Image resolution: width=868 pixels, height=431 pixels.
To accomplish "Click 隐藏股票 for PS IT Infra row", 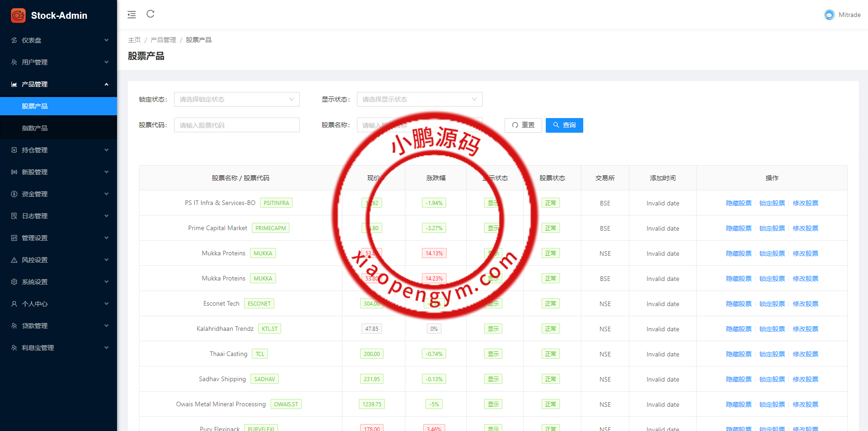I will pyautogui.click(x=739, y=203).
